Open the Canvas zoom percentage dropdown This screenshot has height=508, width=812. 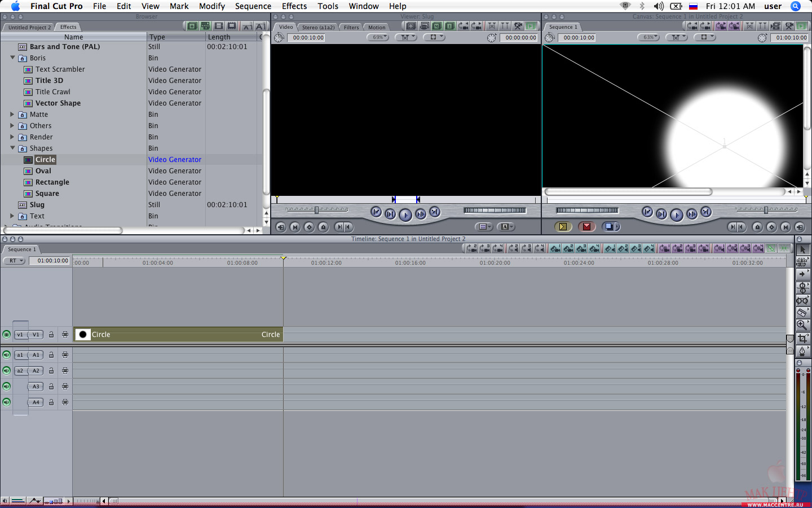tap(648, 37)
